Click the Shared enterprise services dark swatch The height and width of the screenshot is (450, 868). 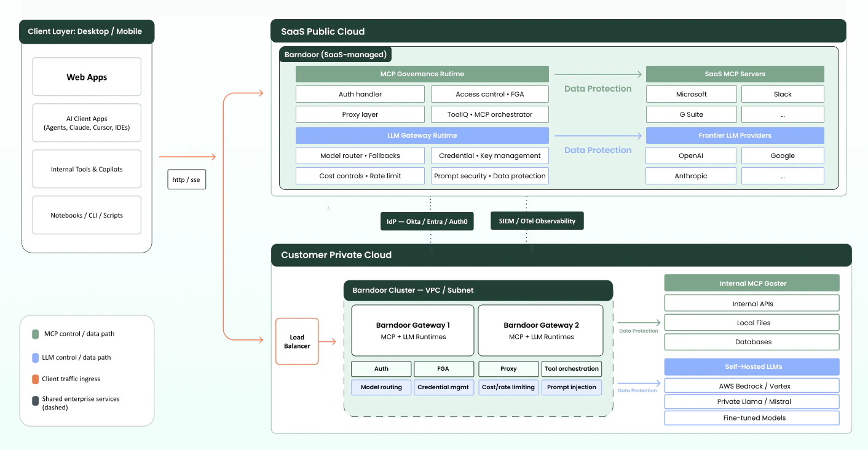(36, 401)
